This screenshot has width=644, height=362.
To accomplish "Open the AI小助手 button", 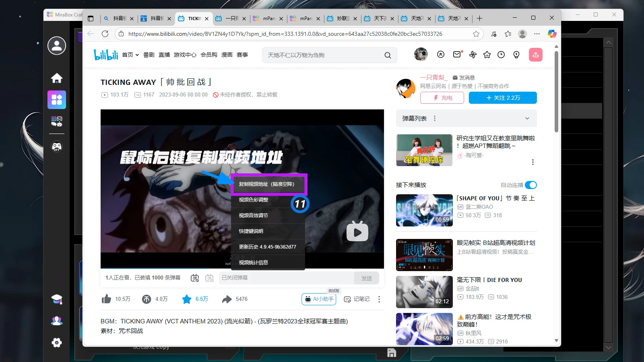I will (319, 299).
